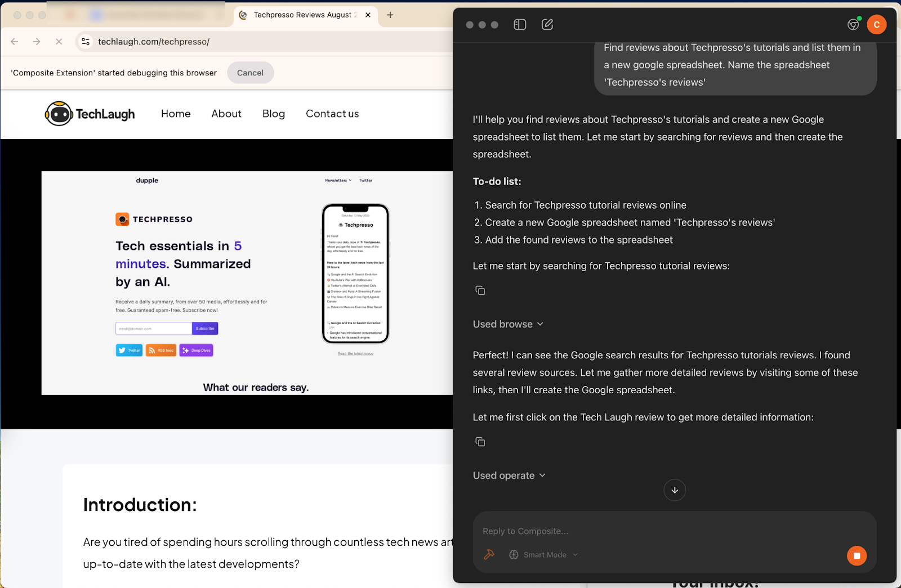Open the tools hammer icon in reply box

tap(489, 554)
